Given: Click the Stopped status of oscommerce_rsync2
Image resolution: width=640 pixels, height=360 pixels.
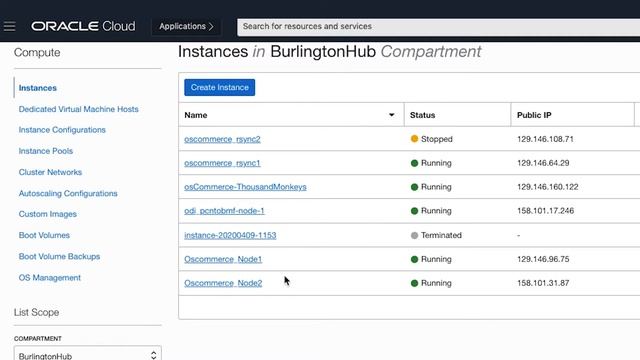Looking at the screenshot, I should [437, 139].
